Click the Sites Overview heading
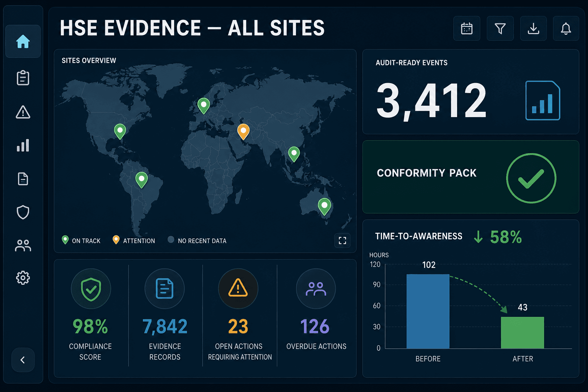This screenshot has height=392, width=588. [x=89, y=60]
